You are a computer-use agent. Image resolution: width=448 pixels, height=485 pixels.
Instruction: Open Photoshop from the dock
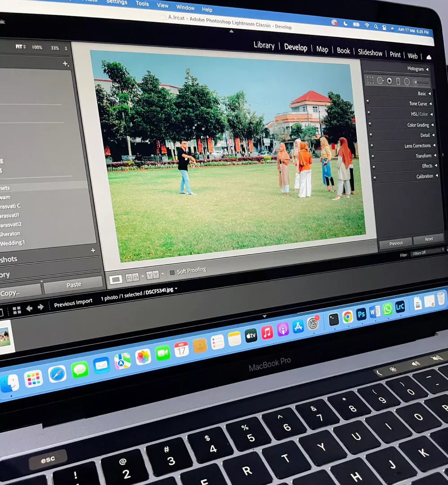click(361, 314)
